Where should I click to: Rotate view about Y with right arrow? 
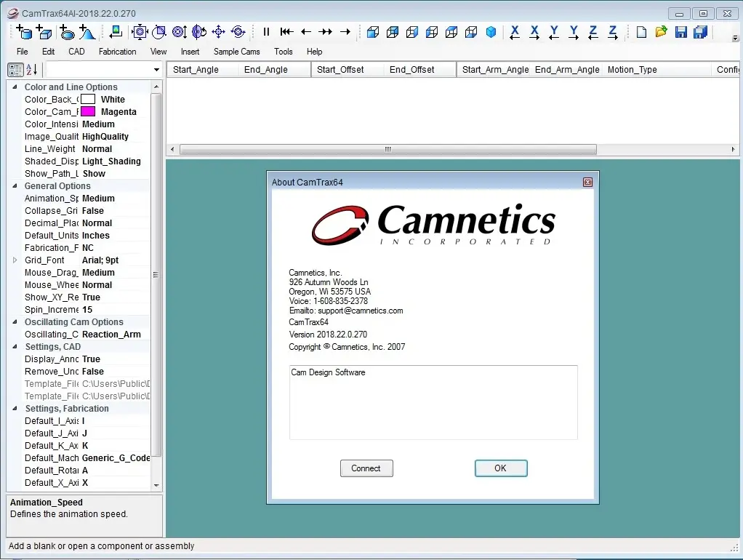574,32
